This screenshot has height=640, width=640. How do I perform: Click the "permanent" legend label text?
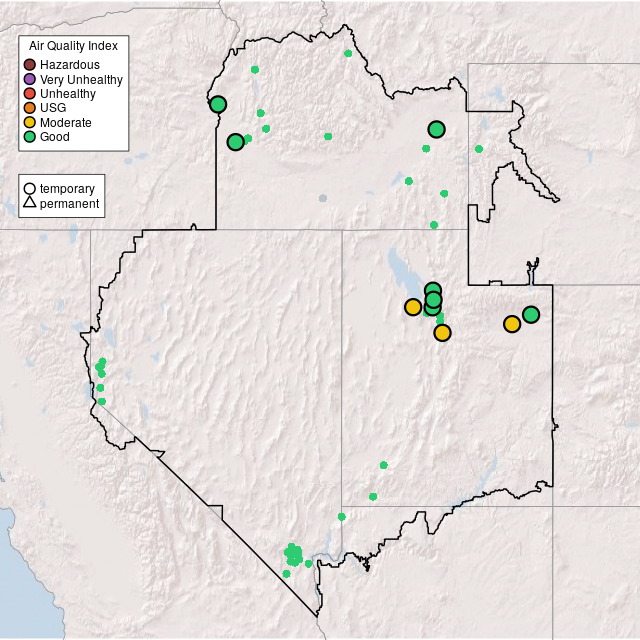tap(69, 203)
